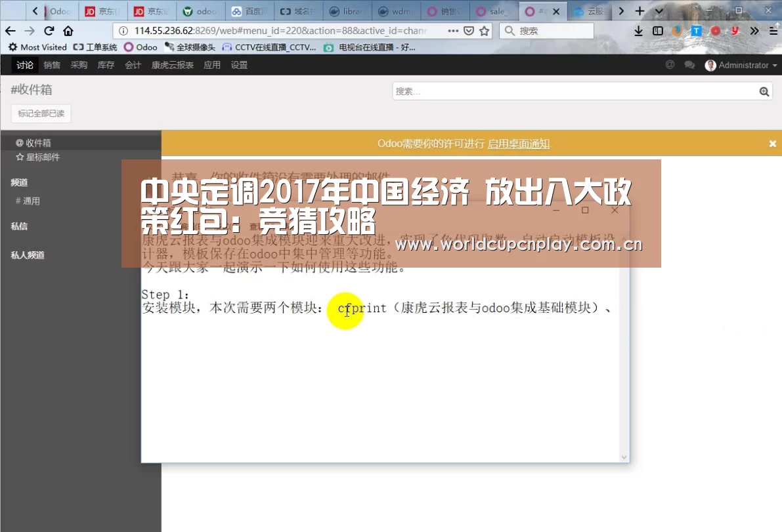
Task: Switch to the 域名 browser tab
Action: (x=297, y=11)
